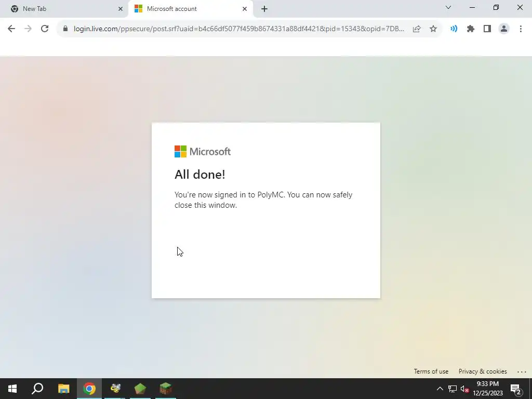Image resolution: width=532 pixels, height=399 pixels.
Task: Open File Explorer from taskbar
Action: point(63,389)
